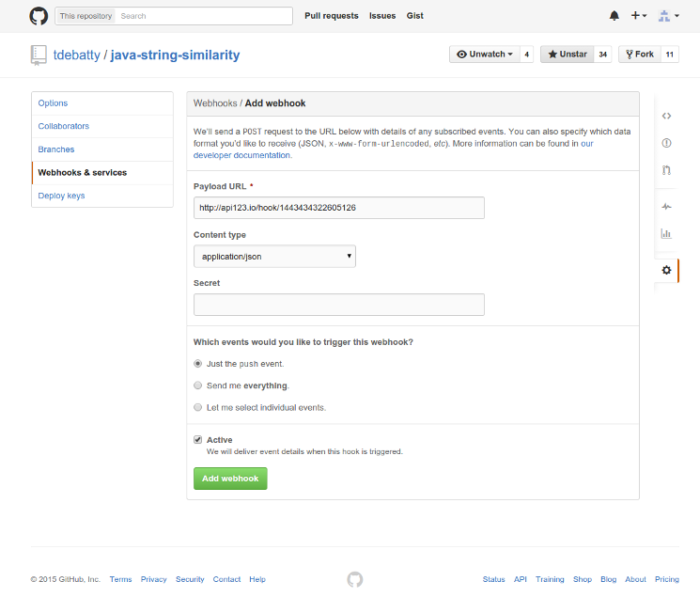
Task: Select the 'Send me everything' radio option
Action: (x=197, y=385)
